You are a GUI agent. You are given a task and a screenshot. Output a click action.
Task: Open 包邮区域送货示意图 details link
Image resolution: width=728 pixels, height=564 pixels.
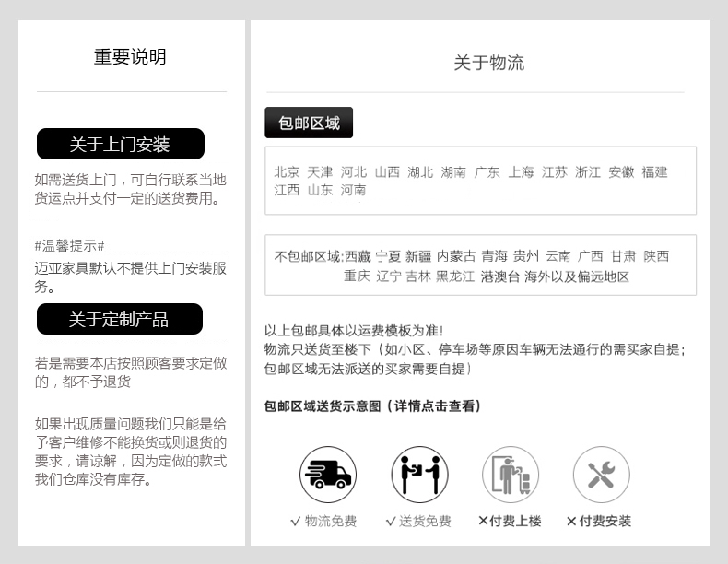[x=373, y=406]
